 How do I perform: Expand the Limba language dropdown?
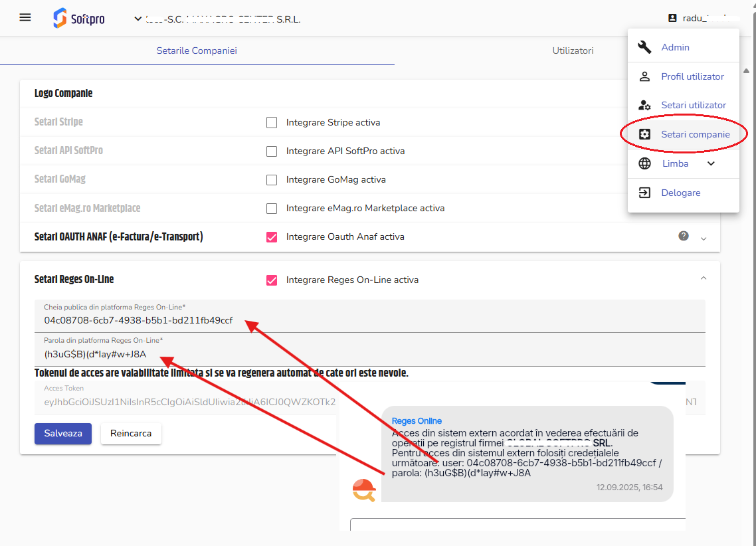click(x=711, y=163)
